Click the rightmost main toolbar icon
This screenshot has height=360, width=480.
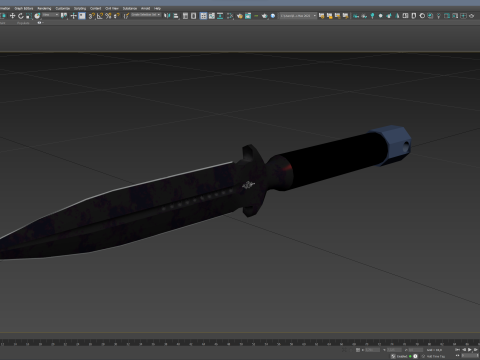471,16
